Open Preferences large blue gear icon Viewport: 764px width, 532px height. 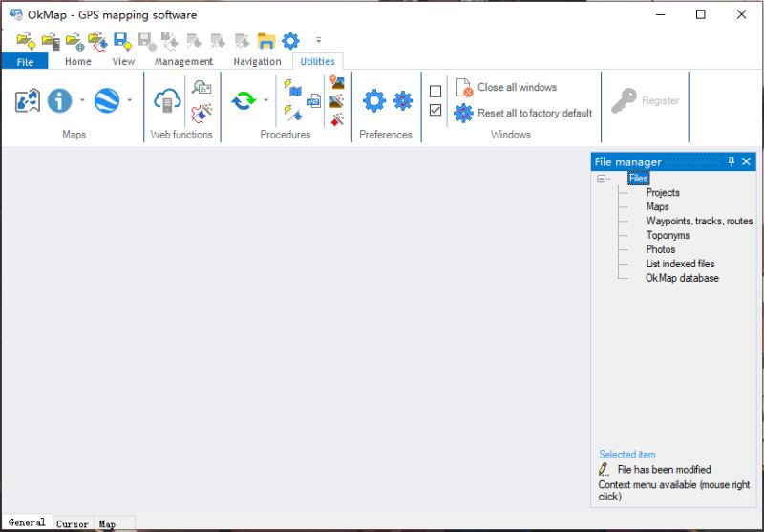point(374,101)
